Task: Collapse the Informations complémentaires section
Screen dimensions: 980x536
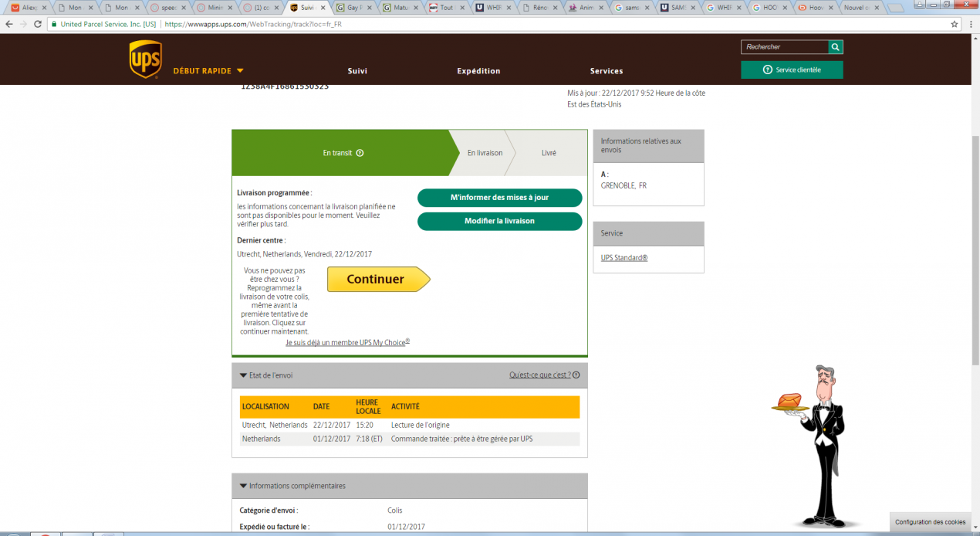Action: pyautogui.click(x=244, y=486)
